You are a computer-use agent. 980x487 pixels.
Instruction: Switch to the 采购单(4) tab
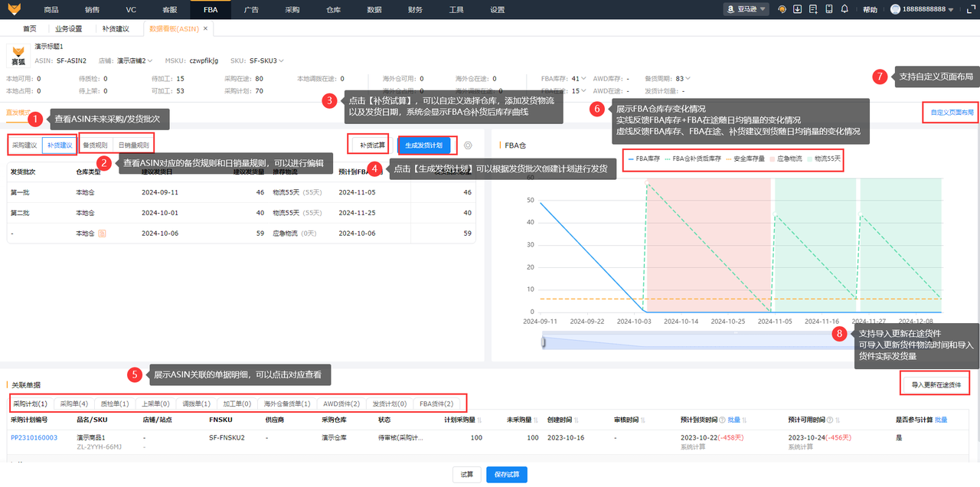point(73,404)
